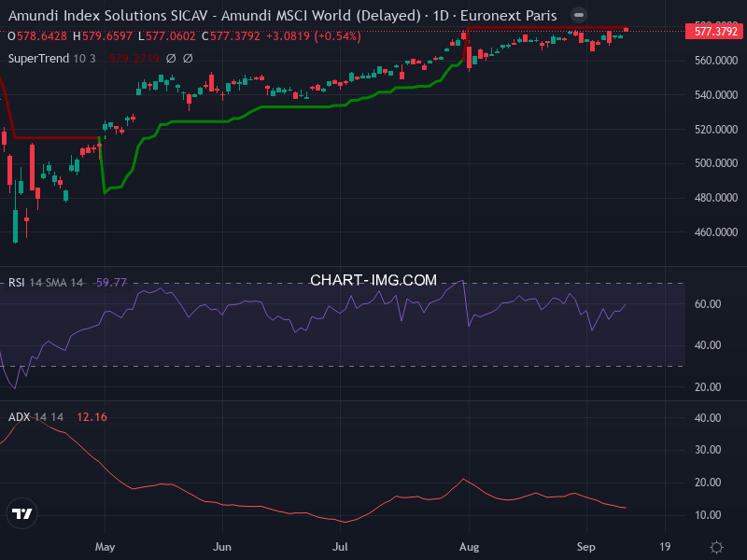747x560 pixels.
Task: Click the first SuperTrend empty-value symbol
Action: point(171,59)
